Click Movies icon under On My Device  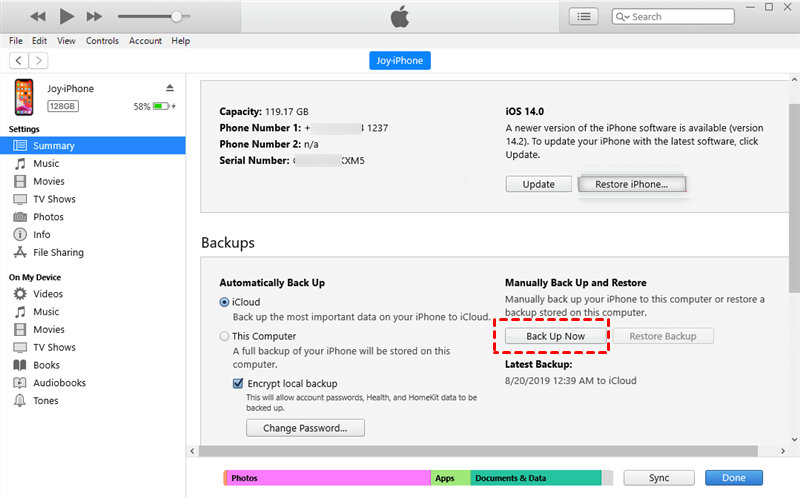point(20,330)
